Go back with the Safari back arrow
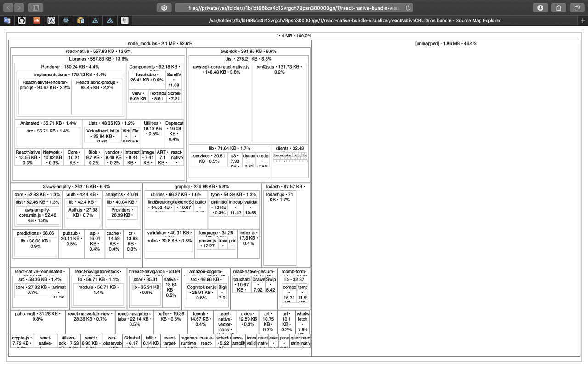 7,7
